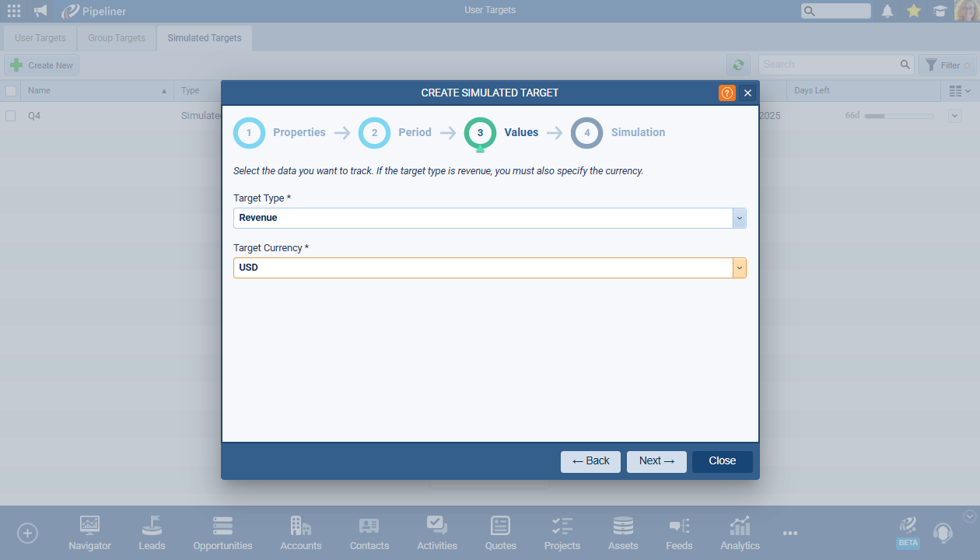This screenshot has height=560, width=980.
Task: Check the box for the Q4 row
Action: click(11, 116)
